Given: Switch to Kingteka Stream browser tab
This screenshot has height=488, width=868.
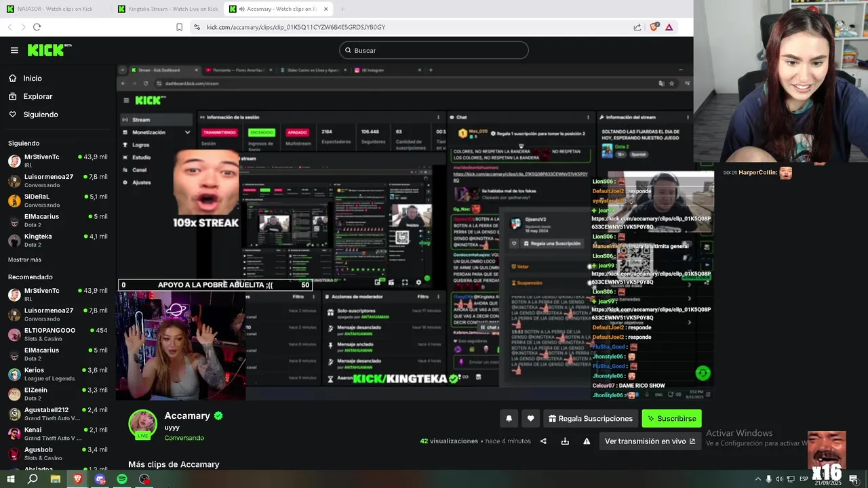Looking at the screenshot, I should point(167,9).
